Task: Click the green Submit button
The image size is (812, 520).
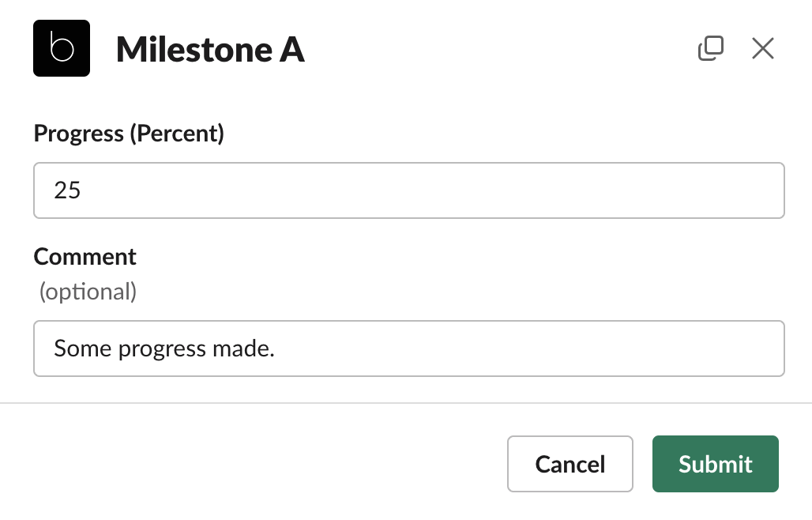Action: click(715, 464)
